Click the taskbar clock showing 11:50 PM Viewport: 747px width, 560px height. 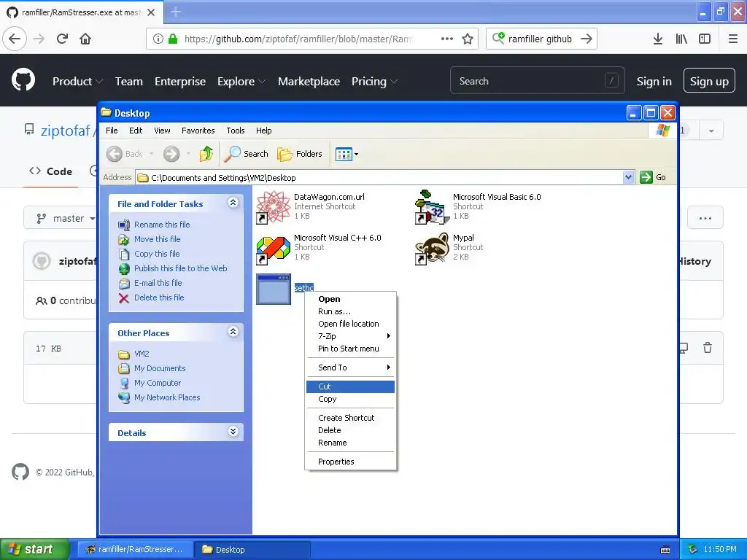(x=719, y=549)
